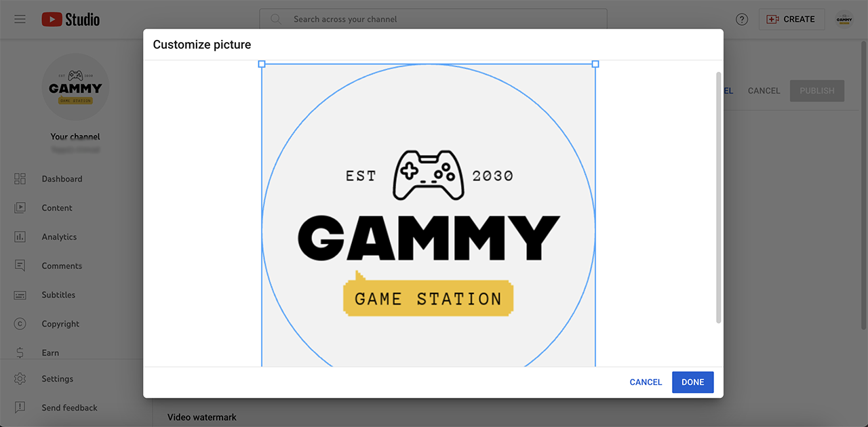Click the top-right crop handle
The width and height of the screenshot is (868, 427).
pos(595,64)
